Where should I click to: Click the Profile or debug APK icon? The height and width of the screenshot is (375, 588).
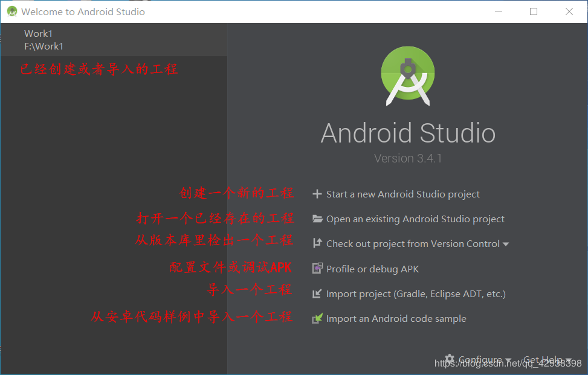click(x=317, y=268)
